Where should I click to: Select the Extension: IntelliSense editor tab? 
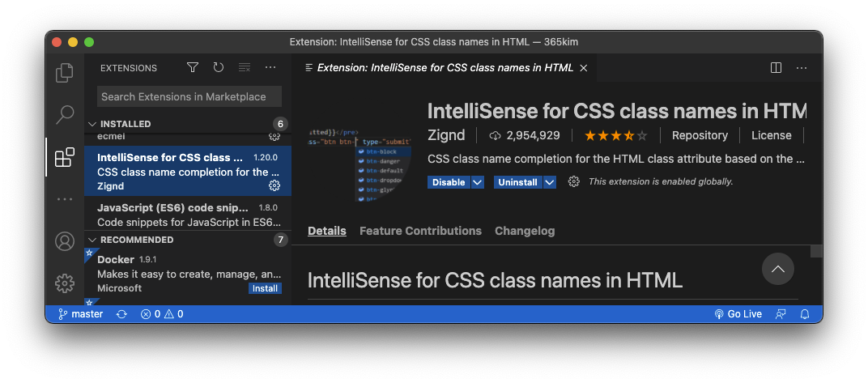pos(445,68)
